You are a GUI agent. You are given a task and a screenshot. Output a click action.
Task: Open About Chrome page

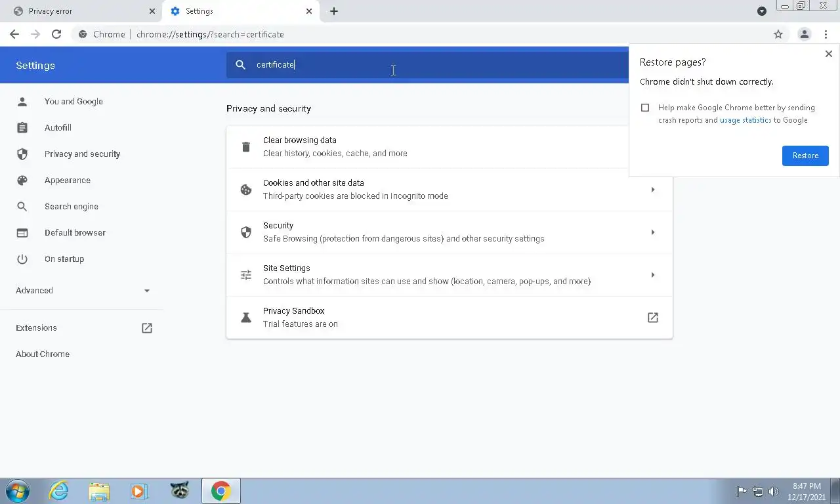tap(43, 354)
